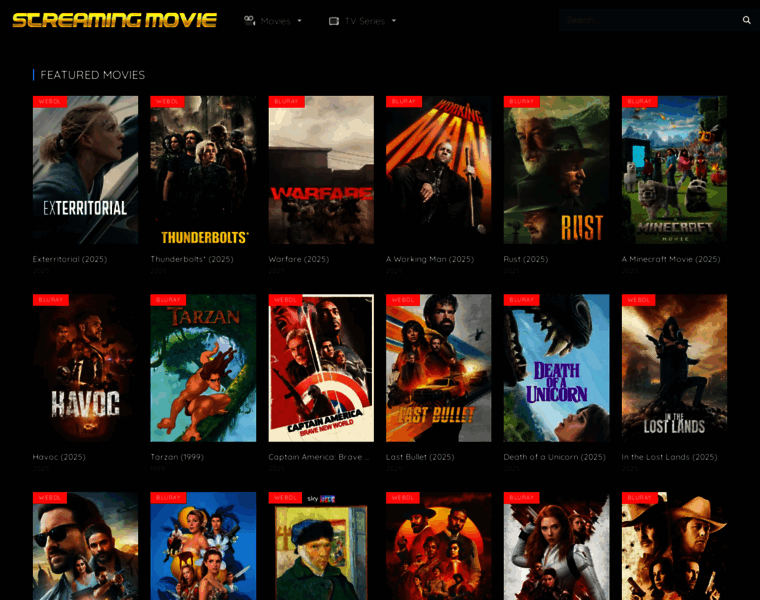This screenshot has height=600, width=760.
Task: Click the A Minecraft Movie (2025) title link
Action: (671, 259)
